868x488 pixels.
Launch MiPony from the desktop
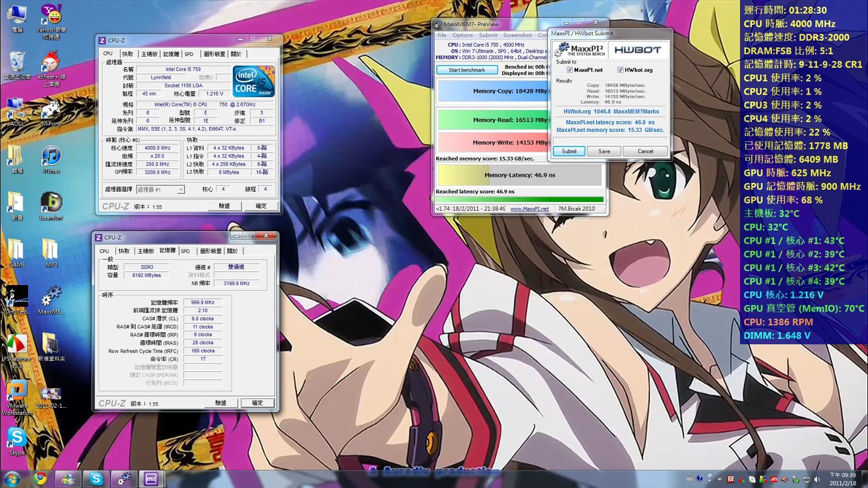51,112
